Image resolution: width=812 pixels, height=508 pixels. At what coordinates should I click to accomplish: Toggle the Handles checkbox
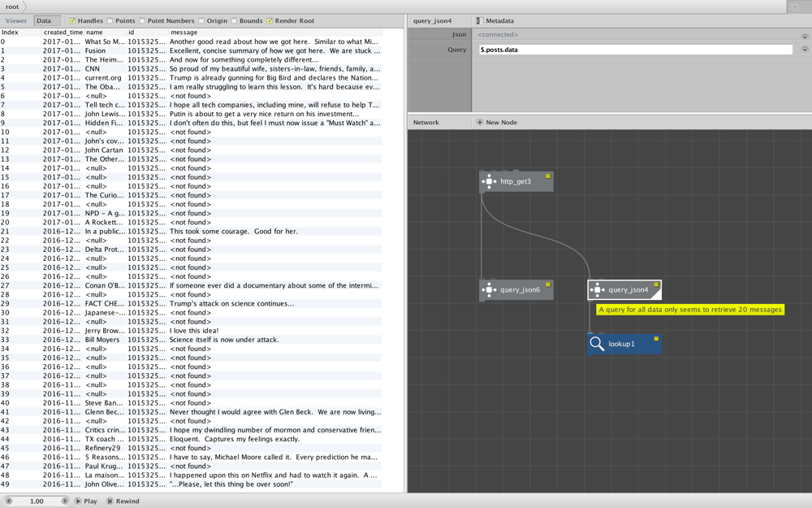tap(72, 21)
